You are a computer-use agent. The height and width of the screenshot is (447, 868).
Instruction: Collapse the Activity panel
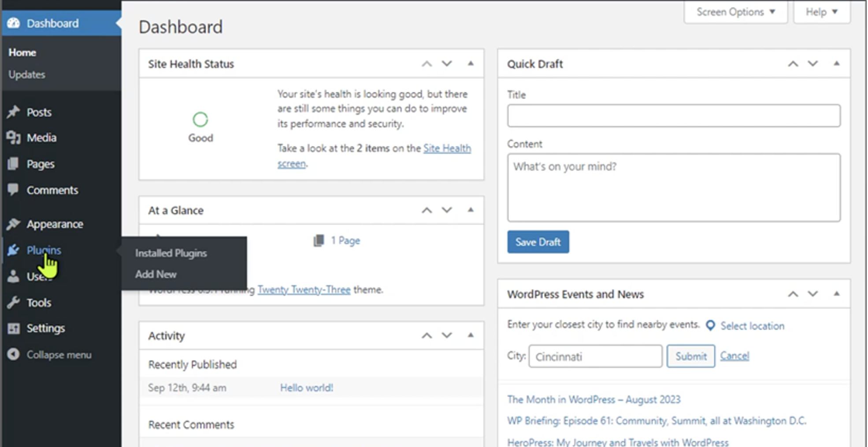click(471, 335)
